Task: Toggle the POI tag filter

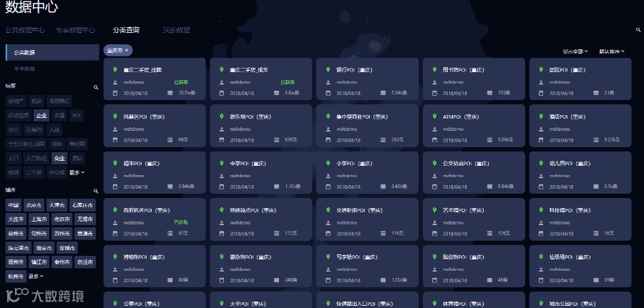Action: [x=77, y=116]
